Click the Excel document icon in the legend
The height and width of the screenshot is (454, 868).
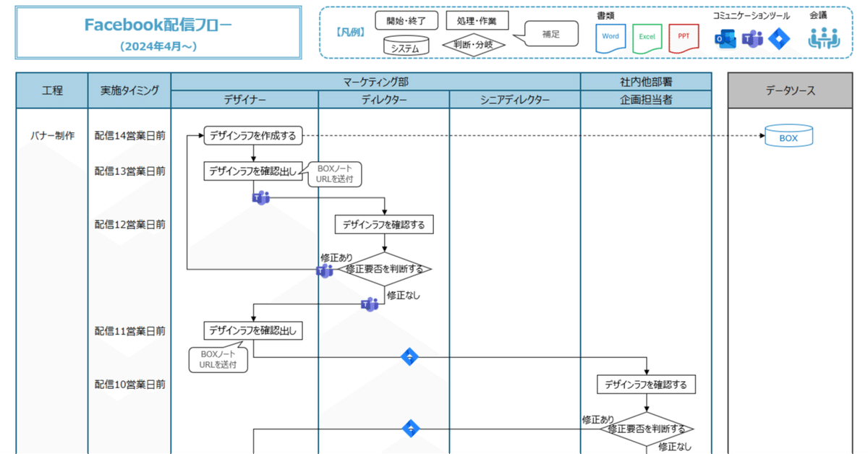click(647, 38)
